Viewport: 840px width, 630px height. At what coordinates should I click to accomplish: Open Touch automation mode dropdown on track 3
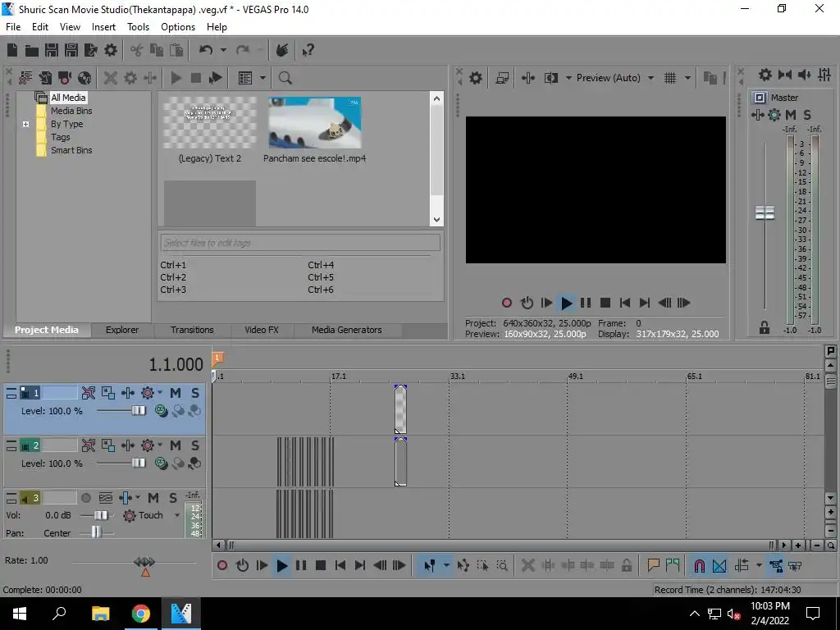coord(177,515)
